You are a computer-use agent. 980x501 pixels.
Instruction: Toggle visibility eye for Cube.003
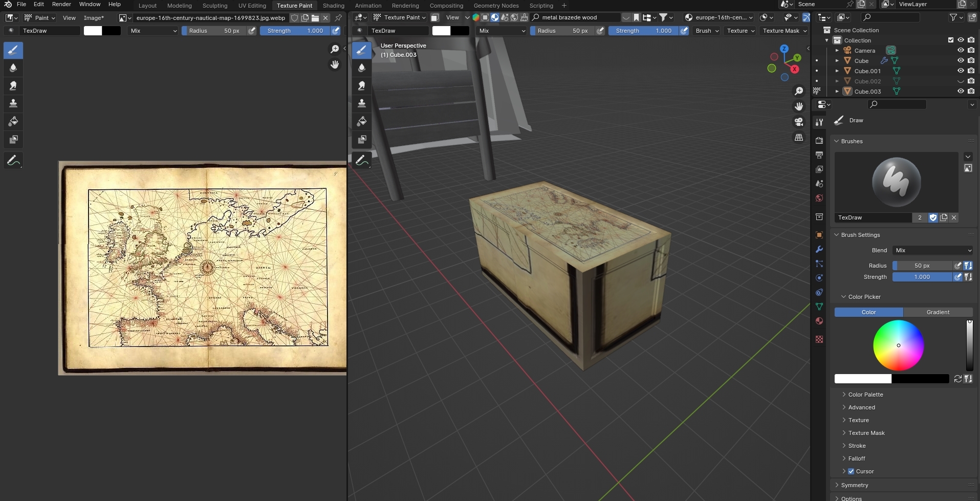point(961,91)
